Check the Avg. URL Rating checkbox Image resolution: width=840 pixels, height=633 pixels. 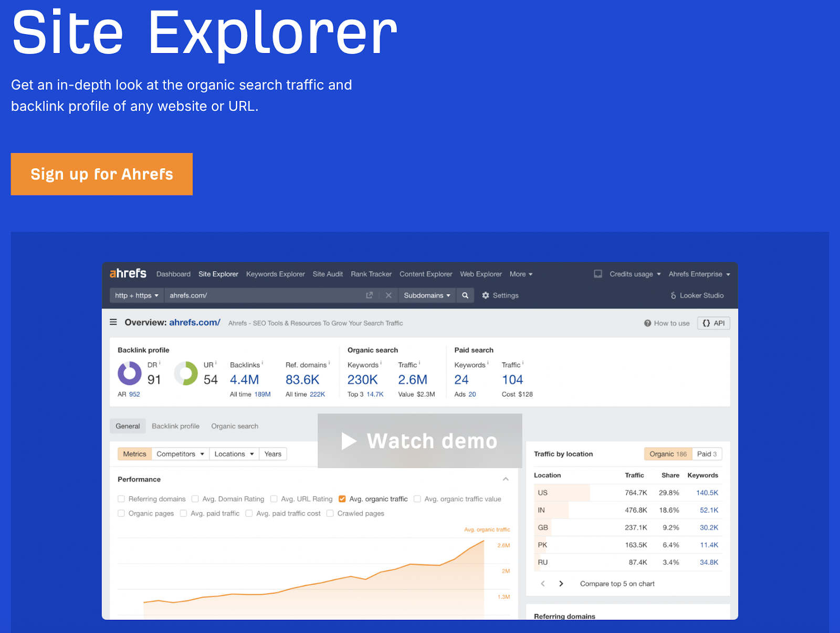[274, 499]
